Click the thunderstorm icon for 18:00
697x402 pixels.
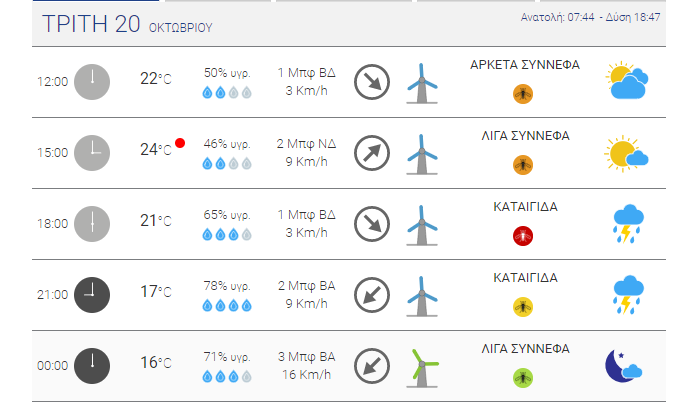[x=628, y=224]
